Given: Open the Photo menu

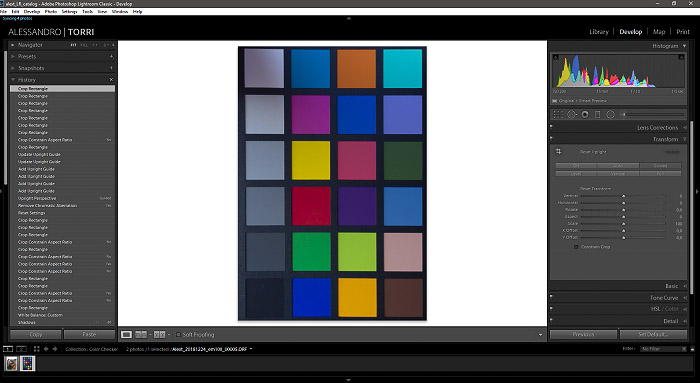Looking at the screenshot, I should [x=50, y=12].
